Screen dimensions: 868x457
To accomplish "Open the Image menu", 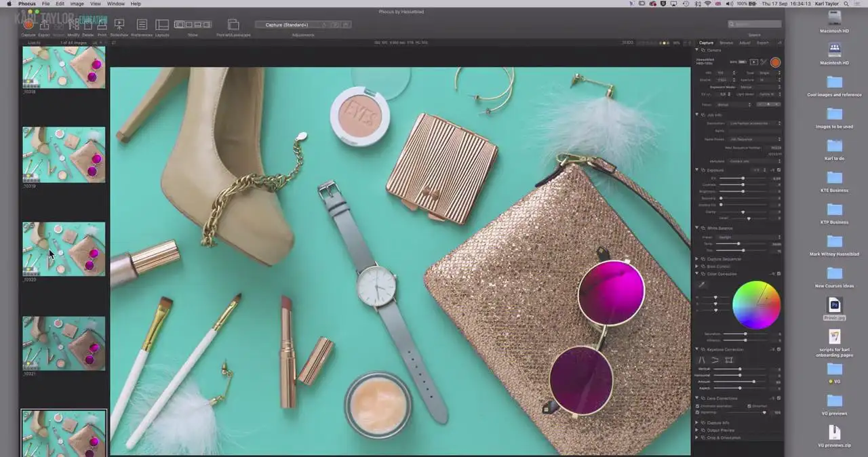I will 77,4.
